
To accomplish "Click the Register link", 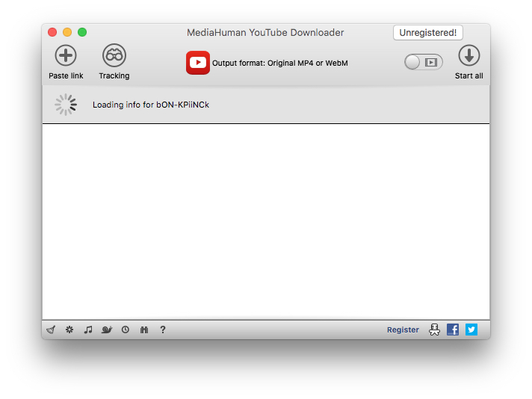I will coord(403,330).
